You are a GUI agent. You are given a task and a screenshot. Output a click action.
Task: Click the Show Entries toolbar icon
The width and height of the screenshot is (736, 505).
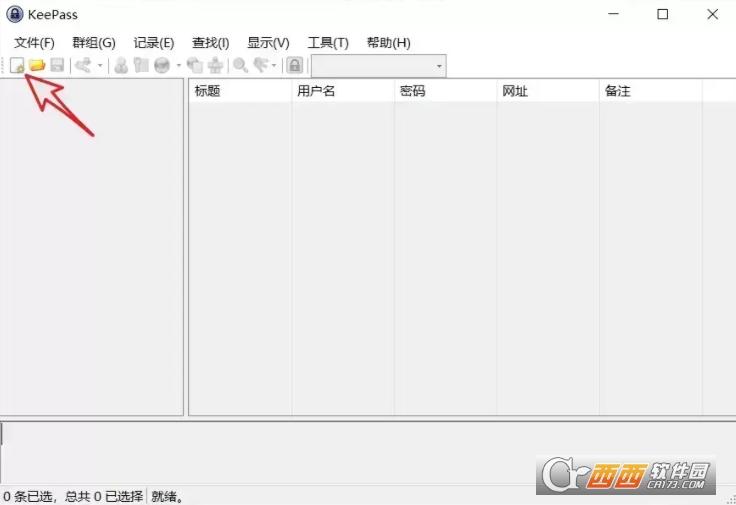click(x=261, y=65)
